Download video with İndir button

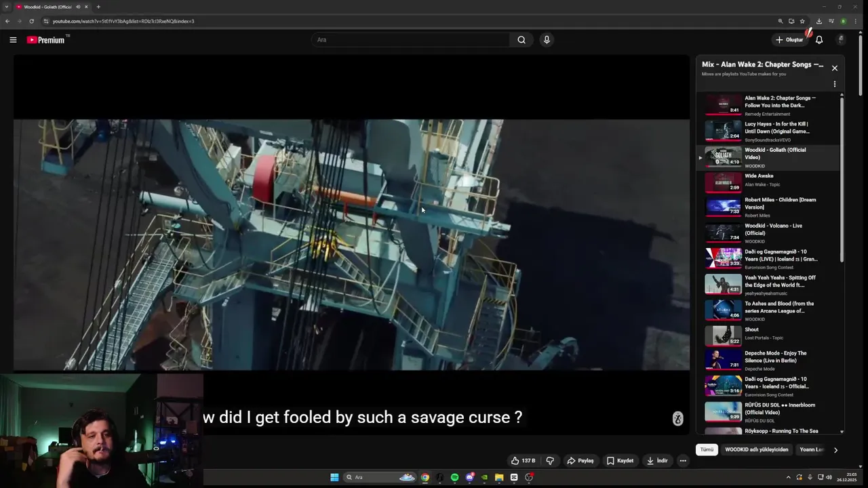(656, 461)
